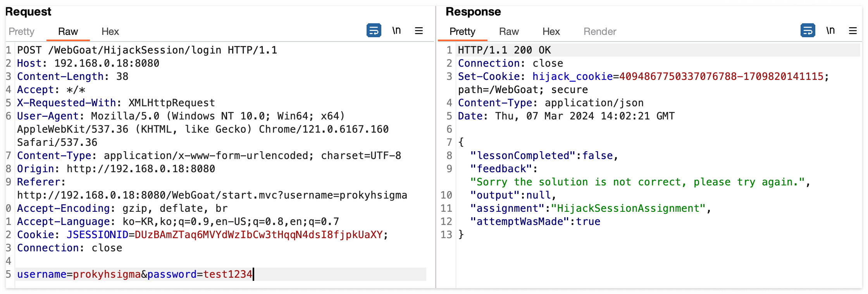Toggle the \n non-printable characters button in Response panel
Viewport: 868px width, 294px height.
[x=830, y=31]
